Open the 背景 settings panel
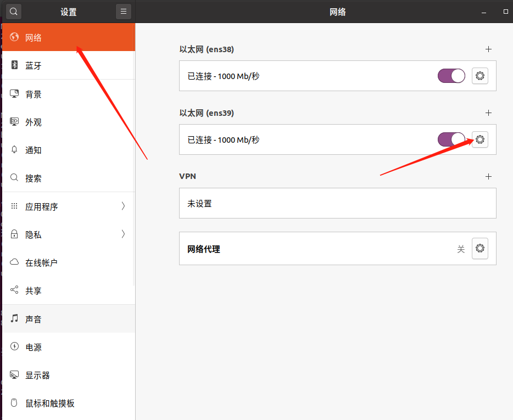The height and width of the screenshot is (420, 513). click(x=69, y=94)
